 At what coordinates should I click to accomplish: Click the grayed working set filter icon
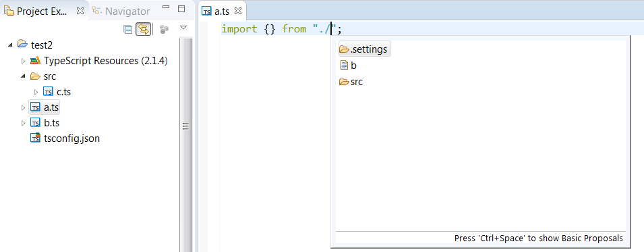tap(165, 29)
